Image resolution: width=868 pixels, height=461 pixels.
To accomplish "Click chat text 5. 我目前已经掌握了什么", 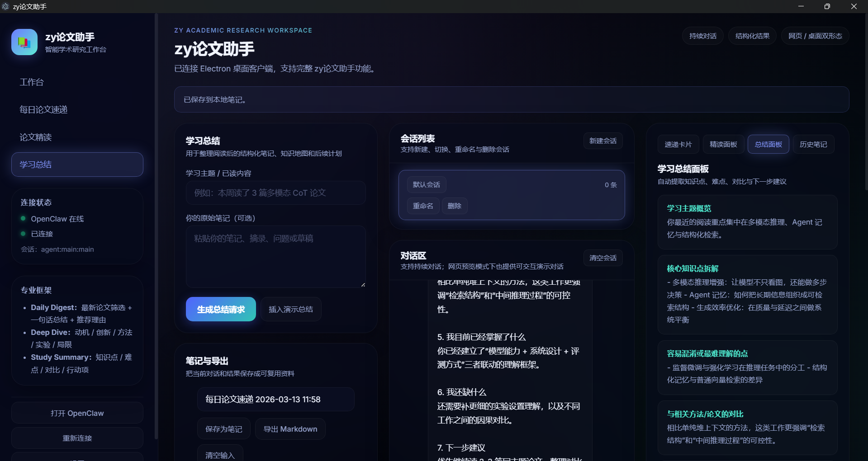I will click(481, 337).
